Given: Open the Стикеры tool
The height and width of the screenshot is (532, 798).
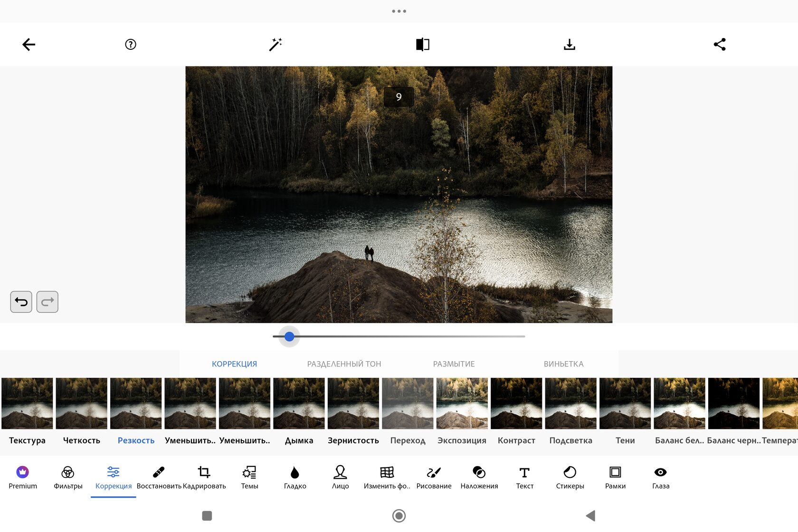Looking at the screenshot, I should pyautogui.click(x=570, y=477).
